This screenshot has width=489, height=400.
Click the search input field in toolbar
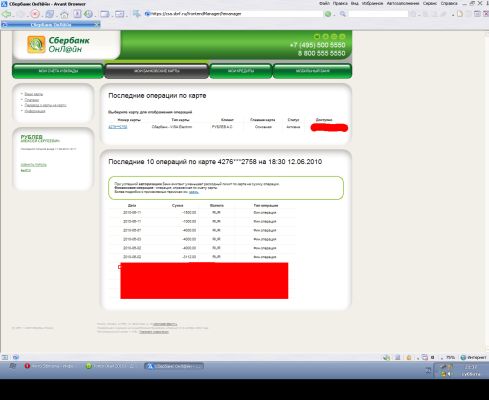click(378, 14)
